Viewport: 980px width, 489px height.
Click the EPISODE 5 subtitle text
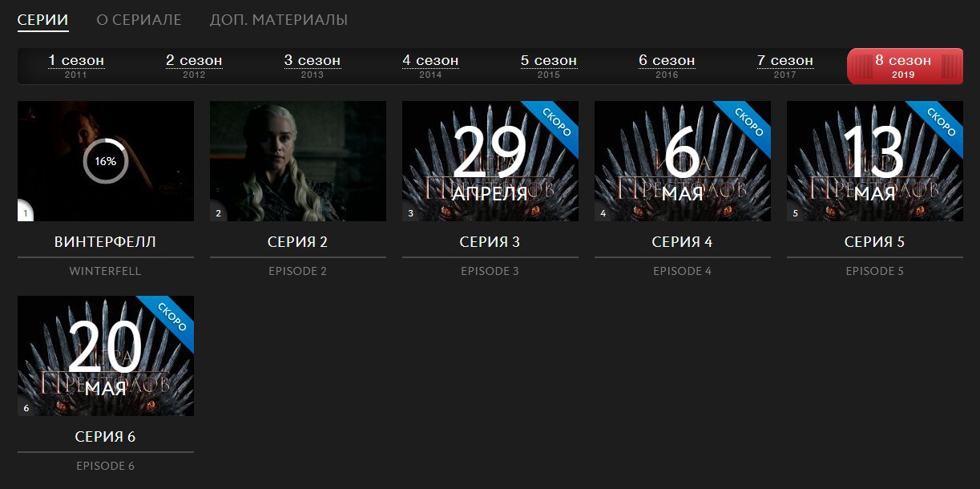875,271
